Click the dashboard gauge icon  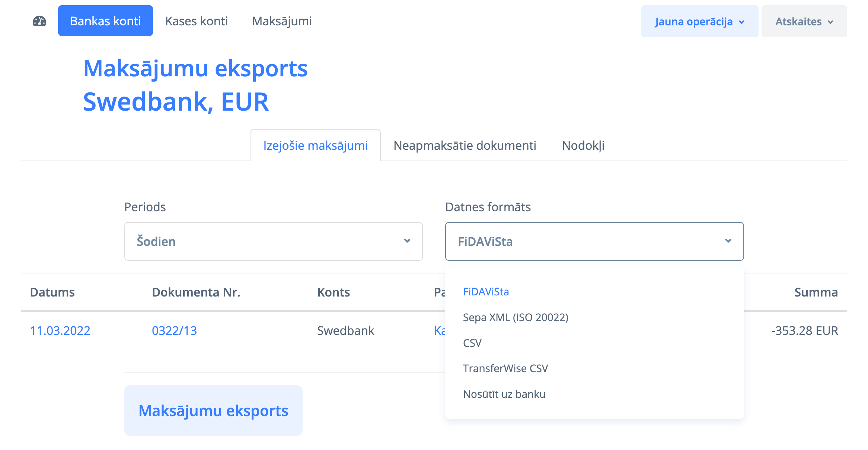click(x=39, y=21)
